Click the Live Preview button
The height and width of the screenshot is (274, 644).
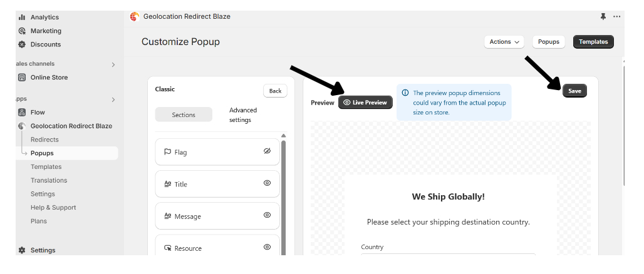point(365,103)
